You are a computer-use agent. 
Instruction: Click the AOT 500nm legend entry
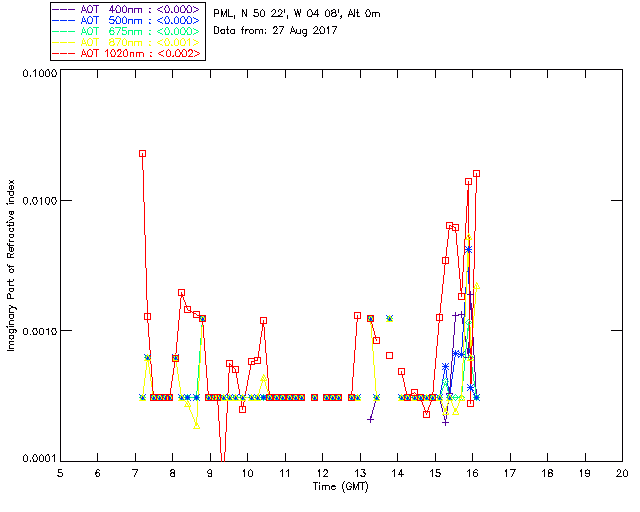coord(126,20)
